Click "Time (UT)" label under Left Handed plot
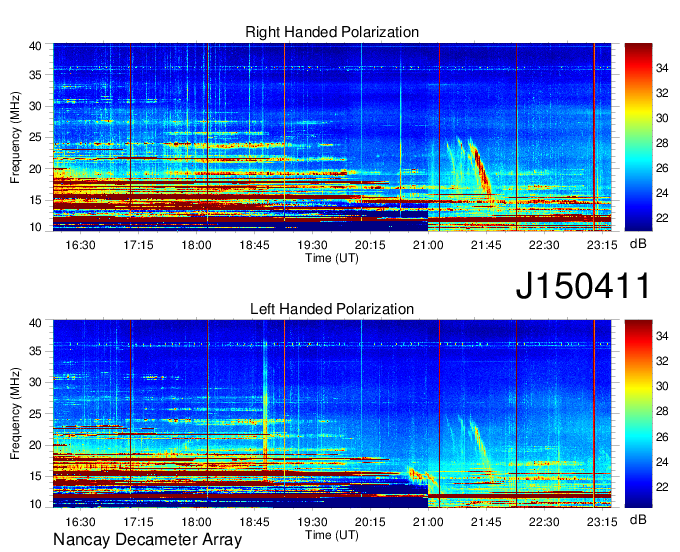 pyautogui.click(x=332, y=535)
